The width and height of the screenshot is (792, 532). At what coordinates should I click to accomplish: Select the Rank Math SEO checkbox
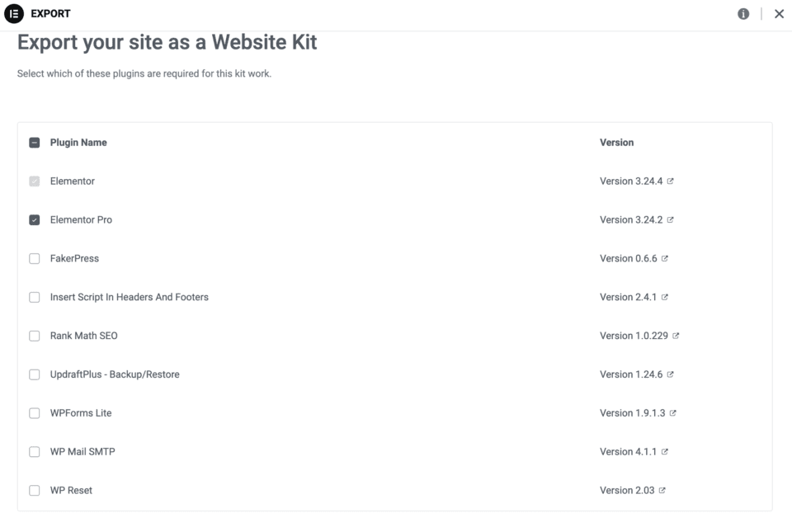pyautogui.click(x=35, y=336)
